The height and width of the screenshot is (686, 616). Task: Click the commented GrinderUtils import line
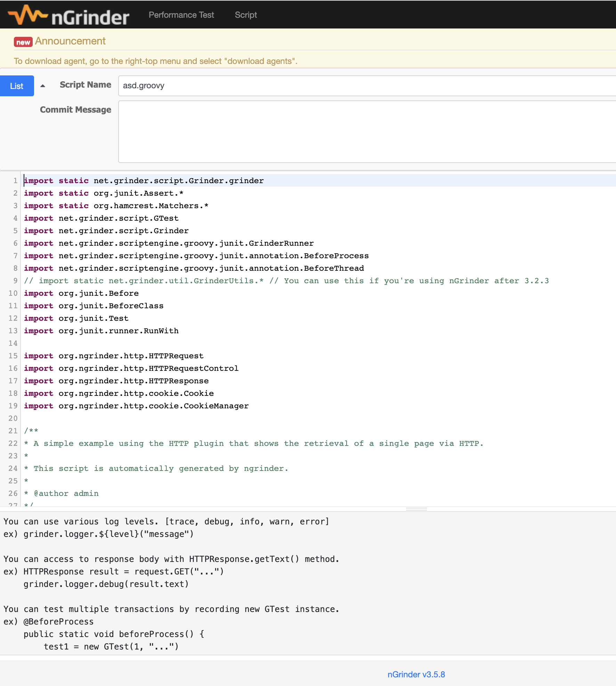click(286, 281)
